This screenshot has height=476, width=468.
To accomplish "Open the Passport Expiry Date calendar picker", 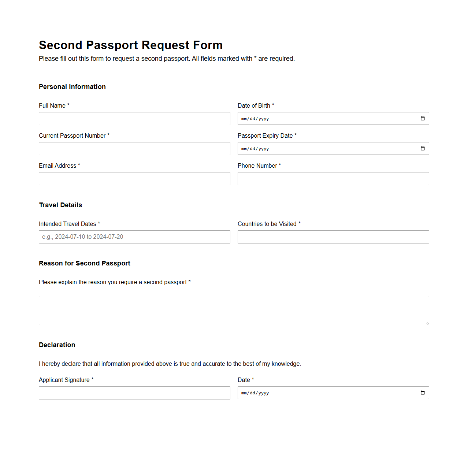I will pyautogui.click(x=422, y=148).
